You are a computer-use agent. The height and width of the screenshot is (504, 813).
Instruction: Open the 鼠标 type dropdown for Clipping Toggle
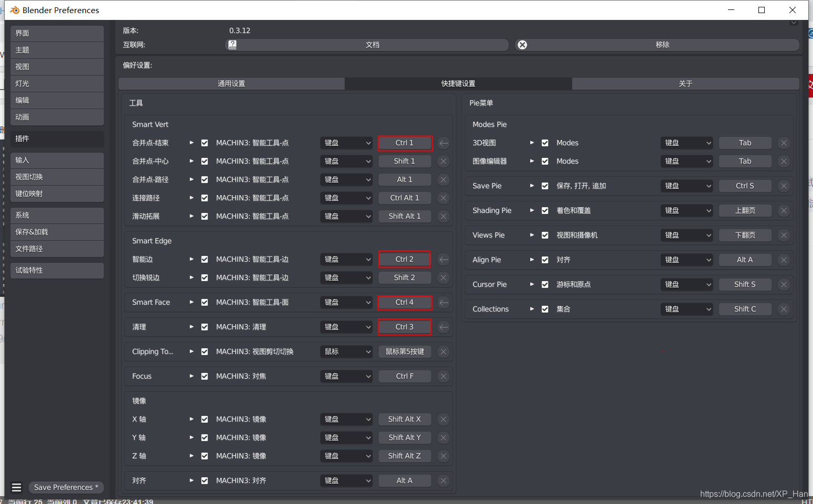point(347,351)
